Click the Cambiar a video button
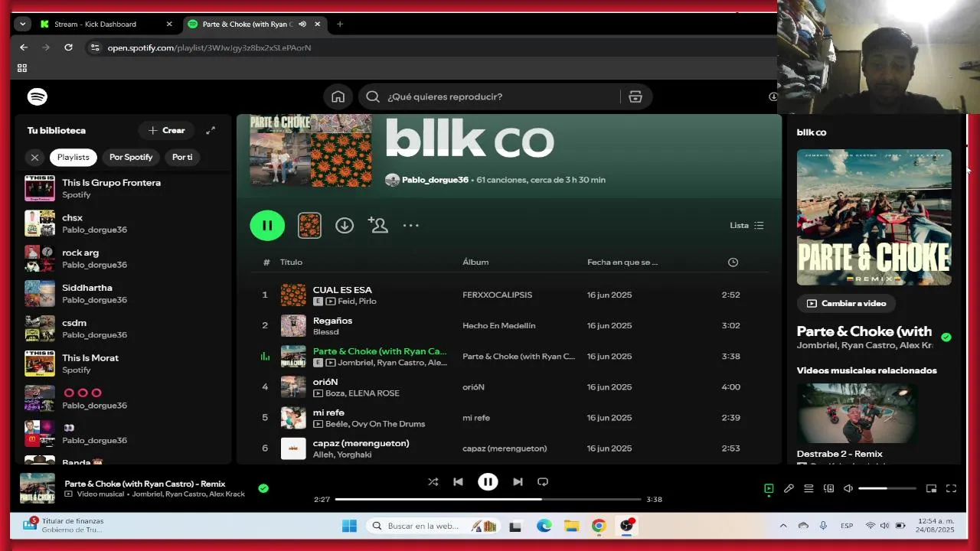This screenshot has height=551, width=980. pyautogui.click(x=846, y=303)
